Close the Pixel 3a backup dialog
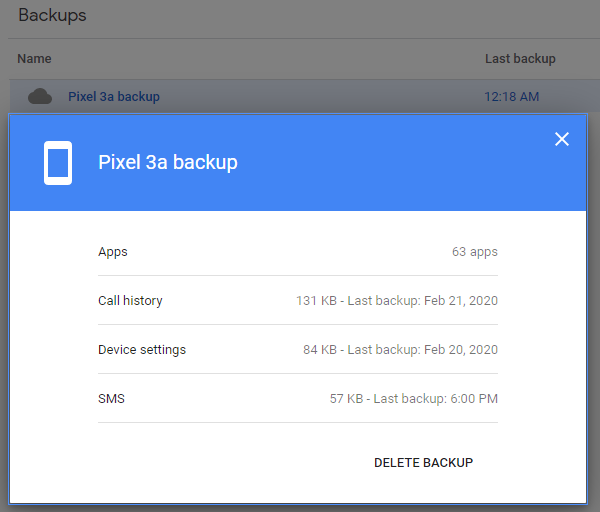The image size is (600, 512). [x=562, y=139]
